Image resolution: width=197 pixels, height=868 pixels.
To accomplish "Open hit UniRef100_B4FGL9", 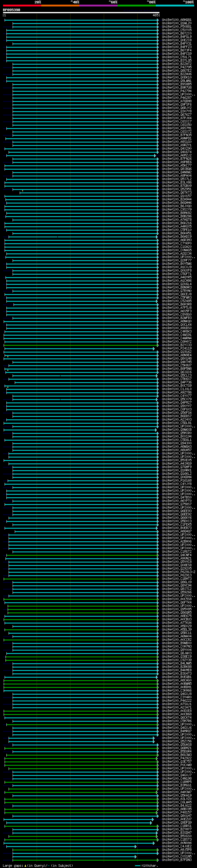I will tap(177, 37).
